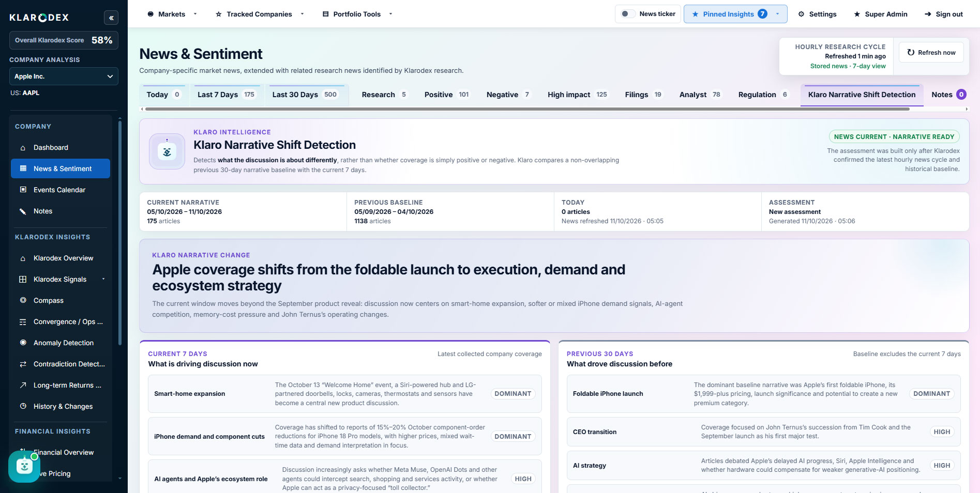Click the Tracked Companies star icon

click(x=219, y=14)
